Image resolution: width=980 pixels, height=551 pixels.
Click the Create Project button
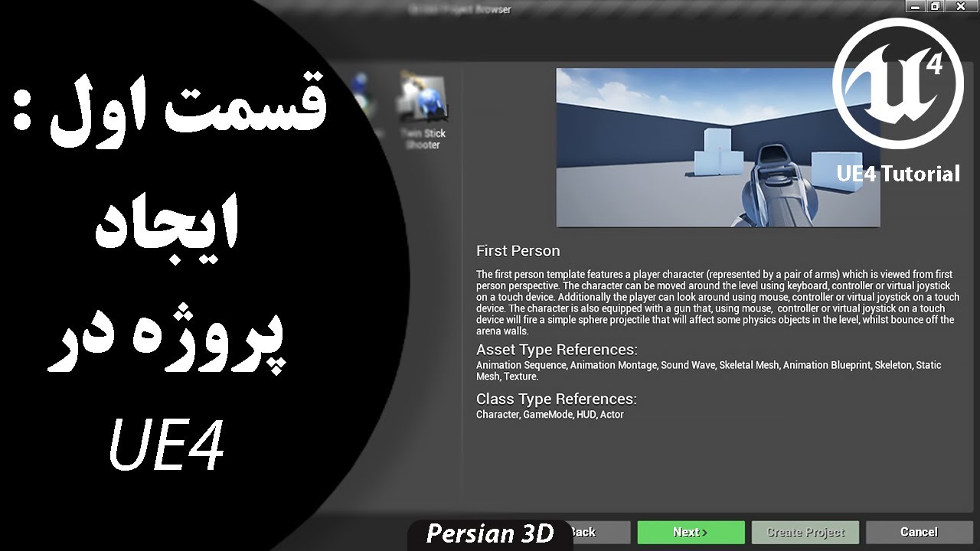[805, 532]
